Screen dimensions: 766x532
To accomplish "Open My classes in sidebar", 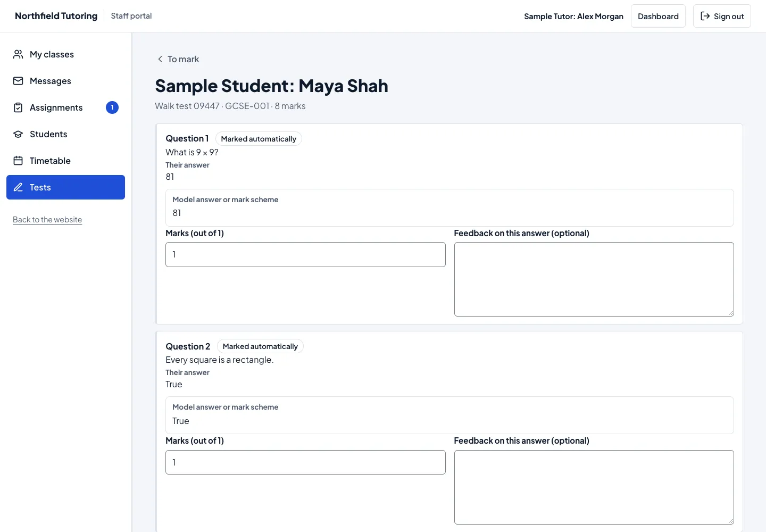I will [65, 54].
